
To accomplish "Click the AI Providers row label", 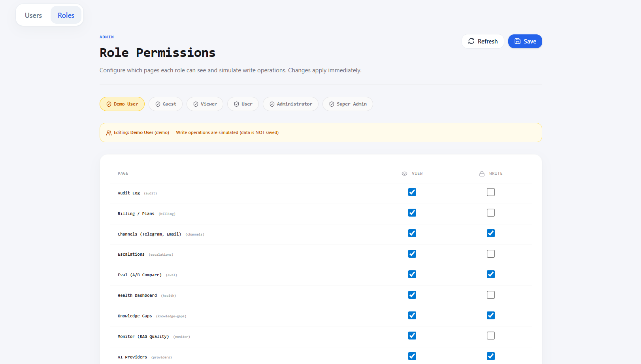I will [x=132, y=357].
